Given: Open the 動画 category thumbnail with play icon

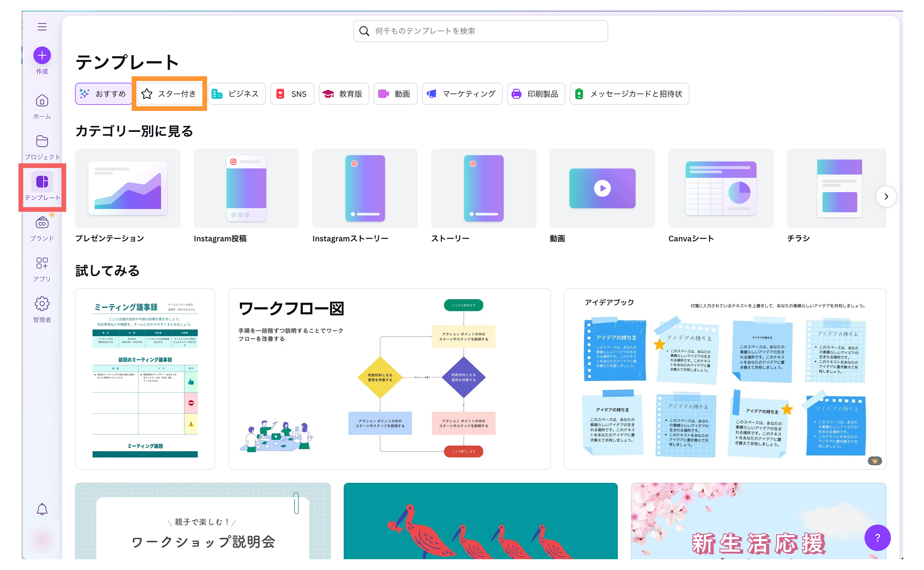Looking at the screenshot, I should 602,188.
